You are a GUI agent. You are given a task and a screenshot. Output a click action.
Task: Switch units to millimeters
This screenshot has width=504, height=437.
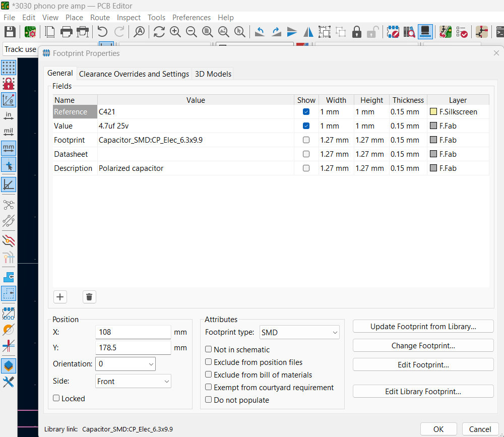[x=9, y=148]
